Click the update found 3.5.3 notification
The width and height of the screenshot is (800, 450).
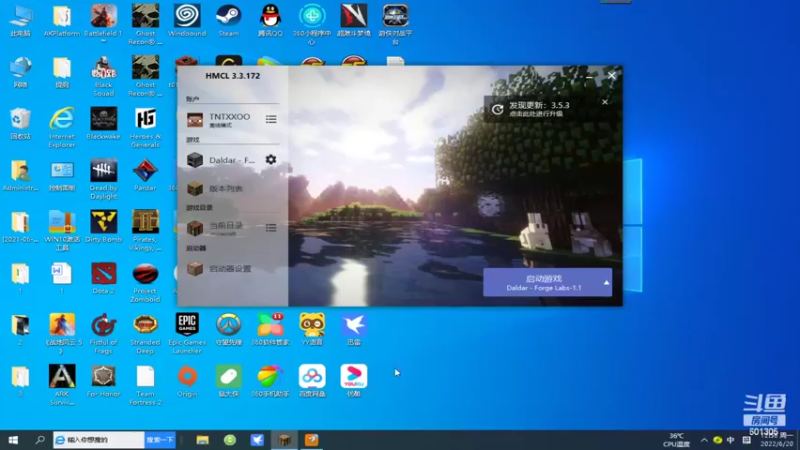[539, 108]
